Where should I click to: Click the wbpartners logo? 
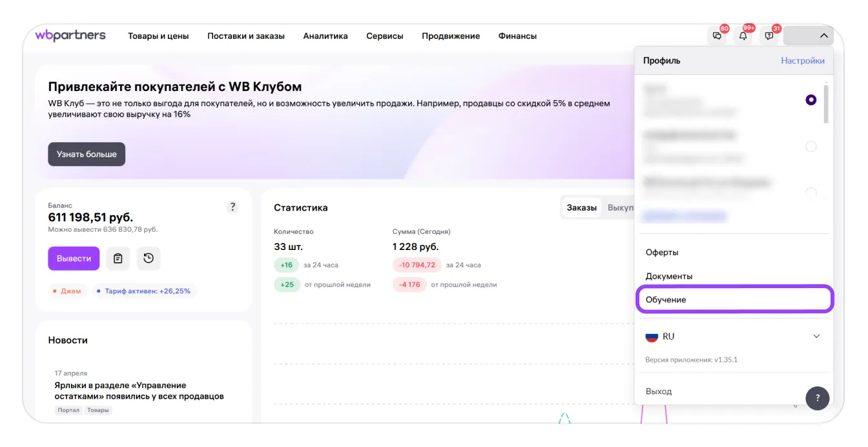click(x=70, y=36)
